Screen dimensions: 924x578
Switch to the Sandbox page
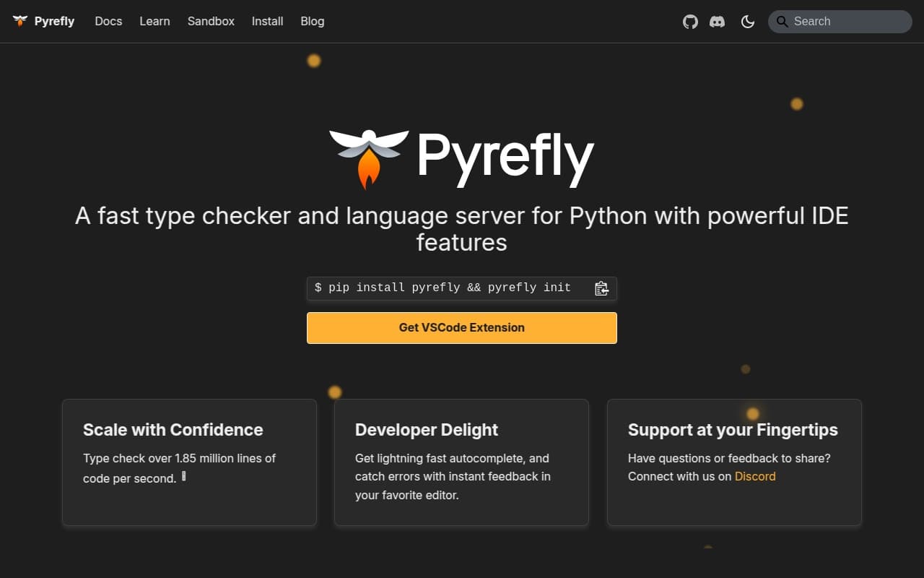pyautogui.click(x=211, y=21)
